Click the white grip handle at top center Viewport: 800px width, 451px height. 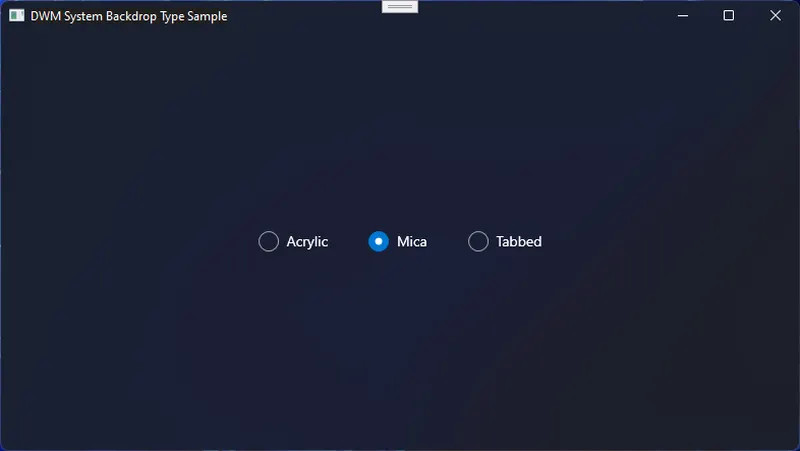point(400,7)
